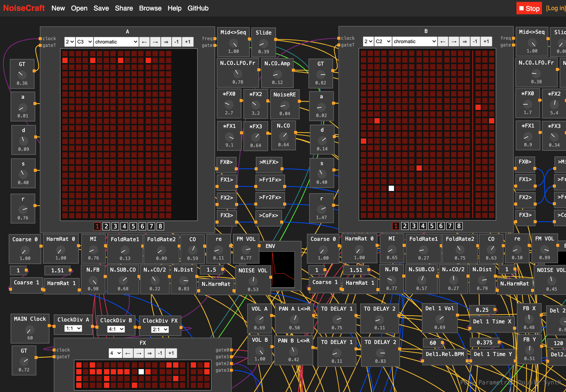This screenshot has width=566, height=392.
Task: Click the VOL A knob
Action: tap(260, 320)
